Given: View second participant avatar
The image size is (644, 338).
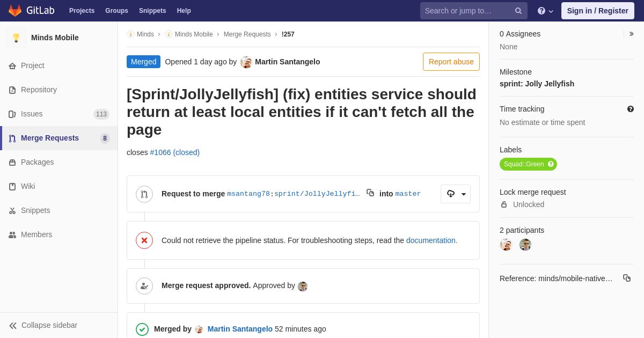Looking at the screenshot, I should pyautogui.click(x=525, y=245).
